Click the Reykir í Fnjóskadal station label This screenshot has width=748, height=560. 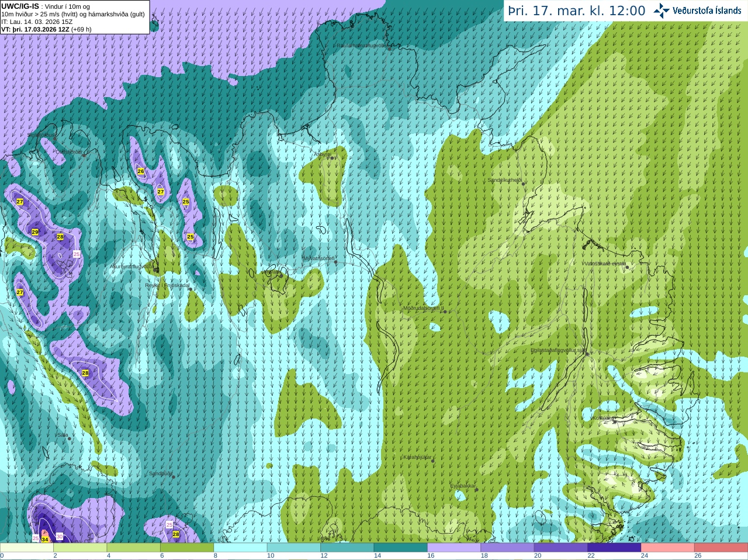point(167,285)
